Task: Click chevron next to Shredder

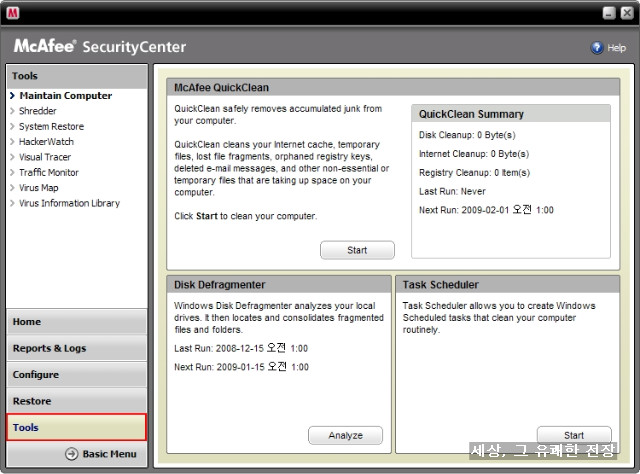Action: click(x=12, y=111)
